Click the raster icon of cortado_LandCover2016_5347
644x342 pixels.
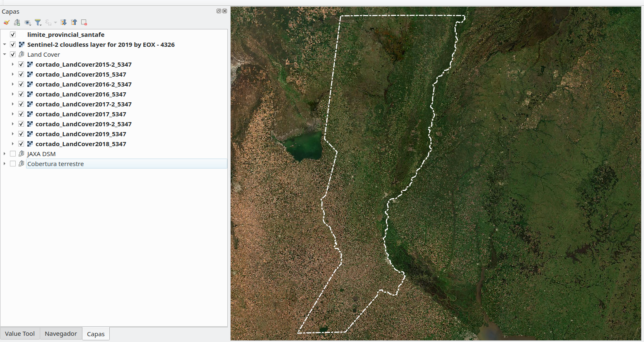(x=30, y=94)
